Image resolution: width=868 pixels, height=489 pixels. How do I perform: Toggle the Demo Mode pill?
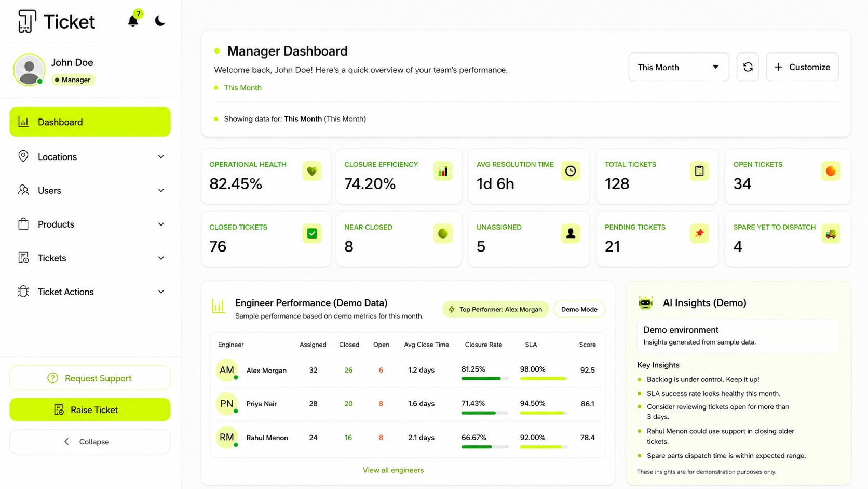[x=579, y=309]
